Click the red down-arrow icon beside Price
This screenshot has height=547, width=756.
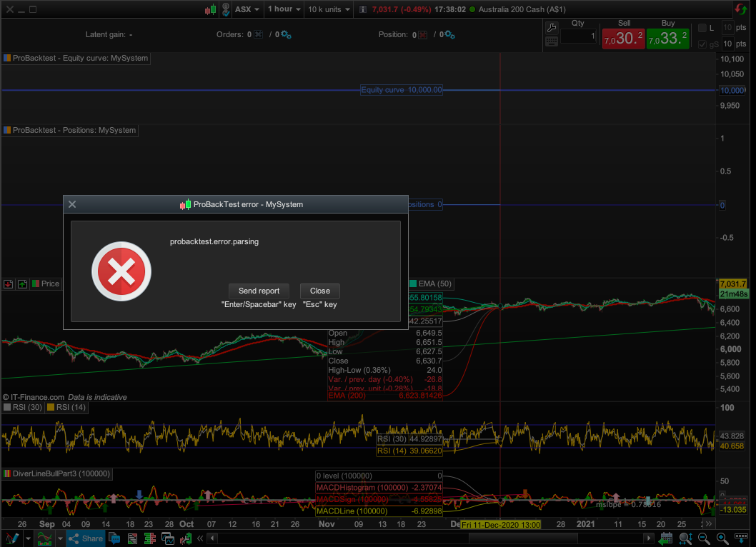tap(8, 284)
